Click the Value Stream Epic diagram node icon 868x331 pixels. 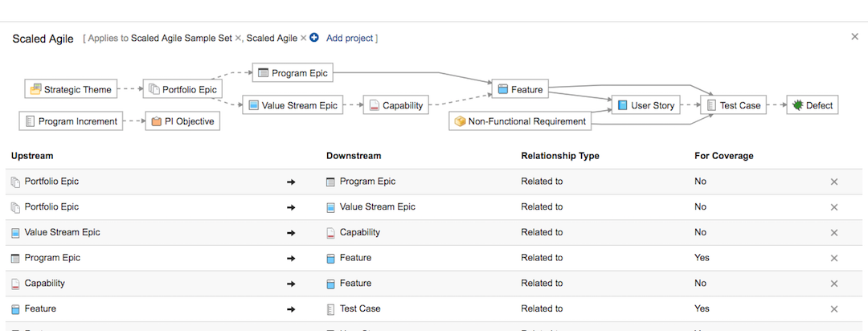click(253, 105)
